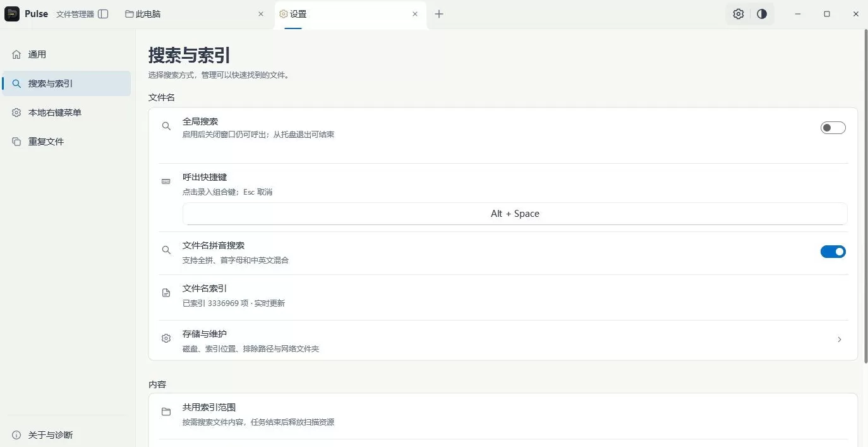868x447 pixels.
Task: Click the 内容 section label
Action: [x=157, y=384]
